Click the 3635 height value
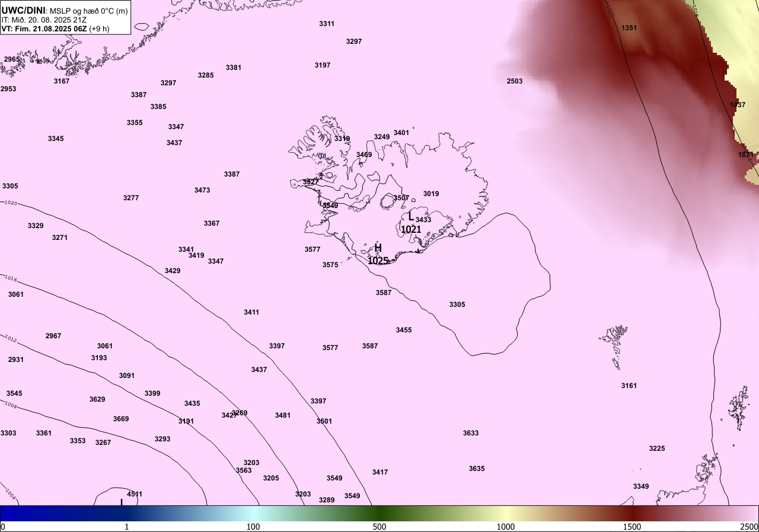Screen dimensions: 759x532 (477, 469)
